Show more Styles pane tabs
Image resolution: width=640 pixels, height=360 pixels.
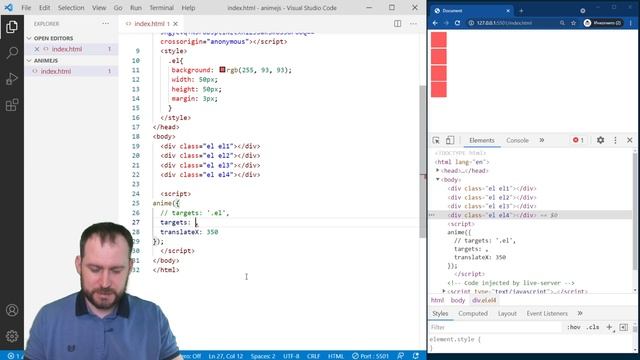coord(580,313)
